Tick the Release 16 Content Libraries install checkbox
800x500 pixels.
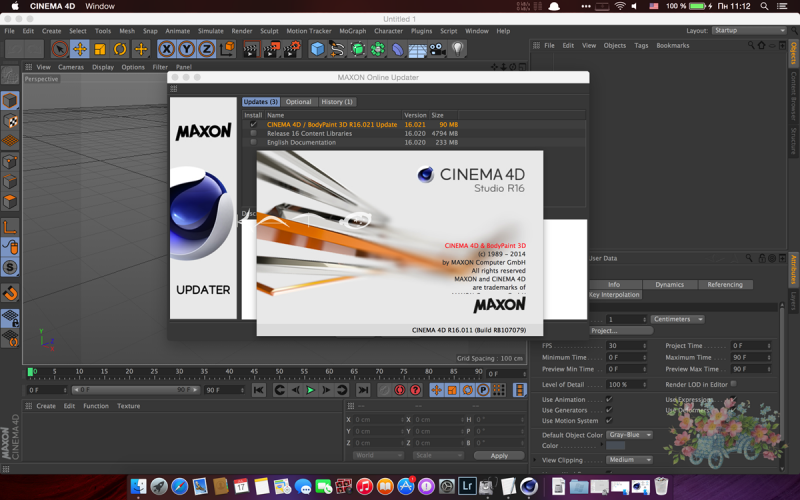(253, 133)
